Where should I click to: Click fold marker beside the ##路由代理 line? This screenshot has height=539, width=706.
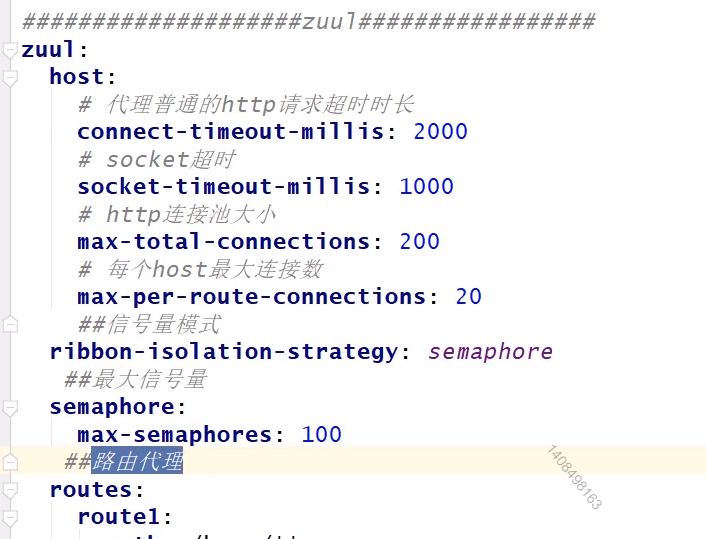pos(9,462)
